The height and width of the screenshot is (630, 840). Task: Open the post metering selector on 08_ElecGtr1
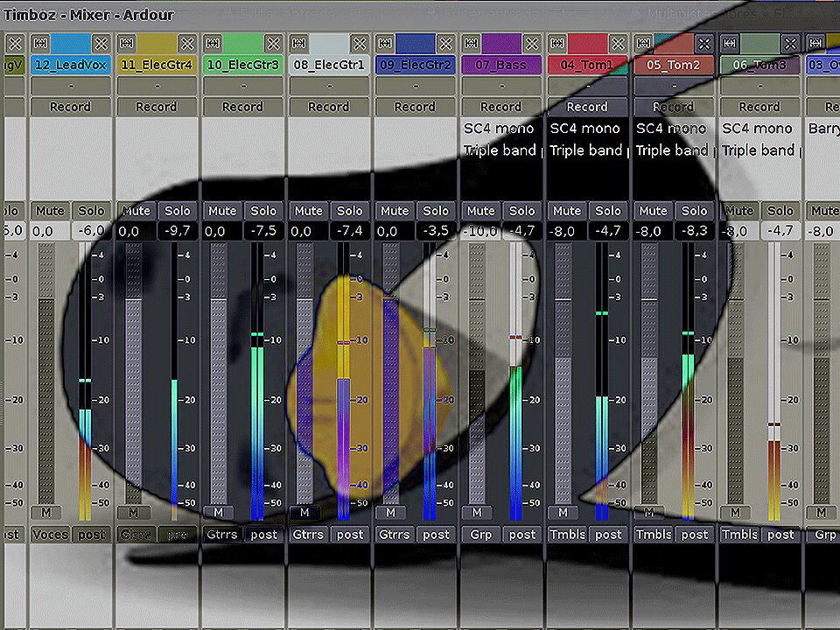coord(350,535)
